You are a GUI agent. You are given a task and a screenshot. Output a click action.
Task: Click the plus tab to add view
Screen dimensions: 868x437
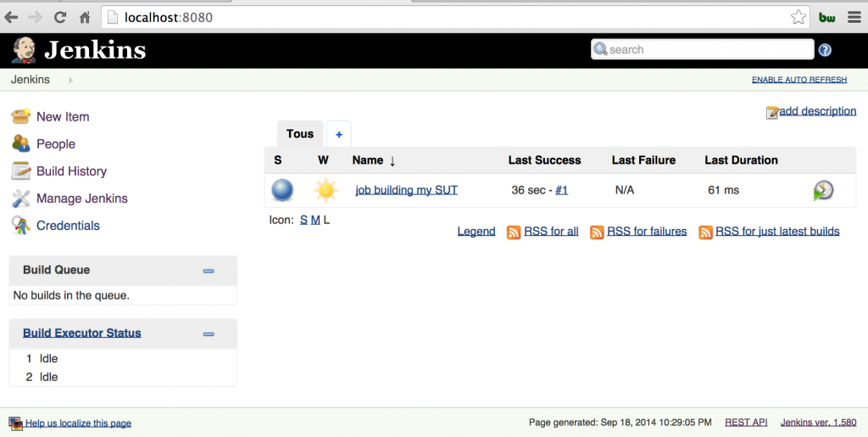tap(339, 134)
